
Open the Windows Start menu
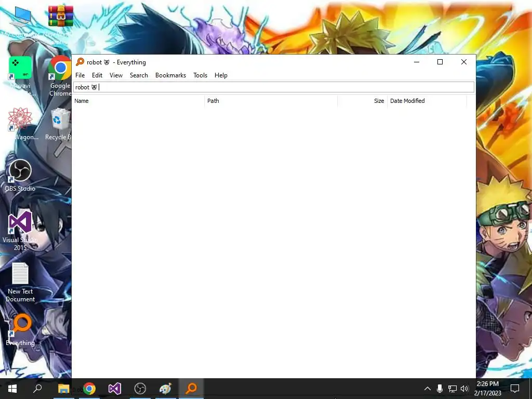point(12,388)
